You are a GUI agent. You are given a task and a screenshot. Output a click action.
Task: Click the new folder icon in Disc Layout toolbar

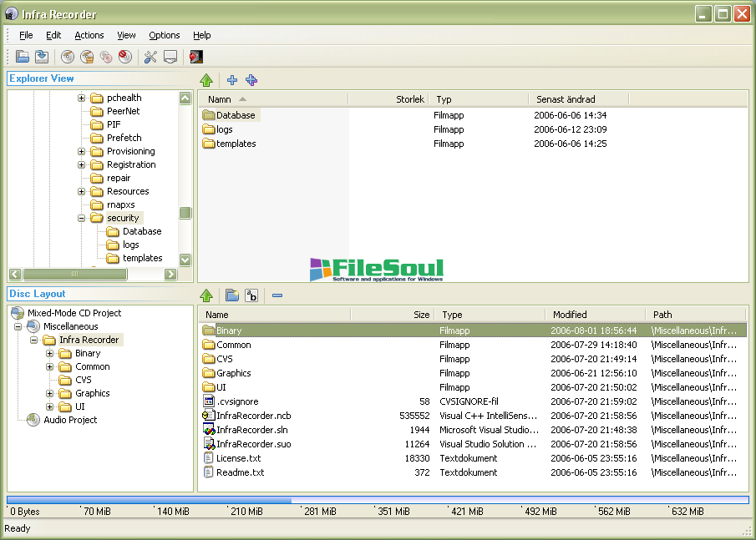[x=232, y=295]
